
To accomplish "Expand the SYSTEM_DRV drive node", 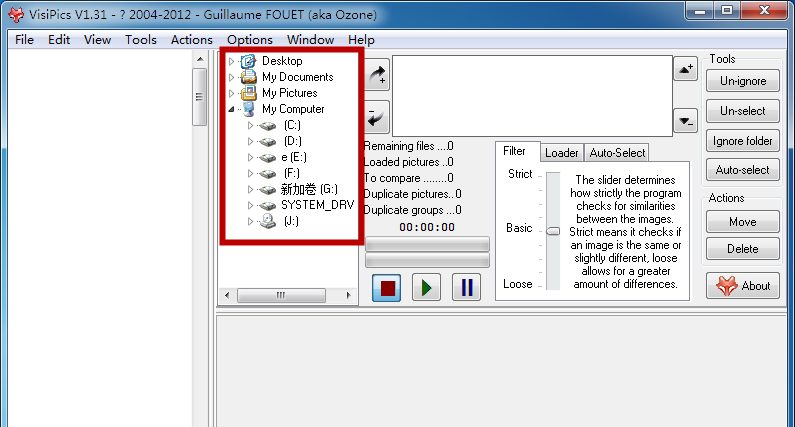I will [x=250, y=205].
